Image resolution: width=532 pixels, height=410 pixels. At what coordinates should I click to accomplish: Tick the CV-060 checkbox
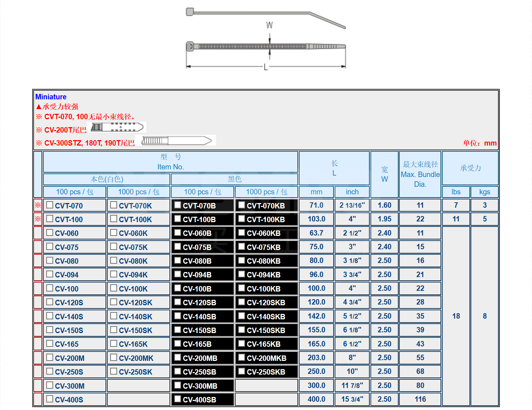(50, 232)
